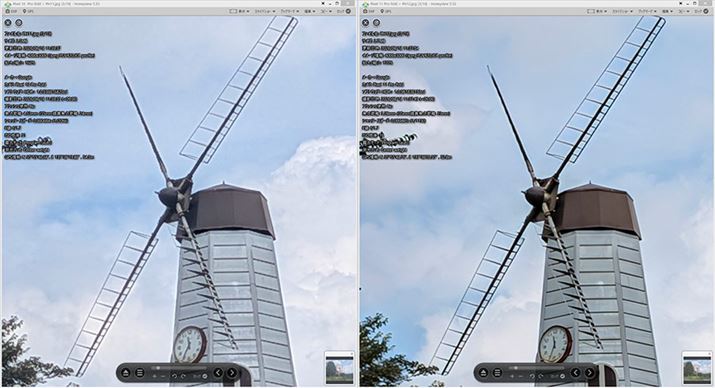Click the navigation thumbnail in left window
715x388 pixels.
click(x=339, y=369)
